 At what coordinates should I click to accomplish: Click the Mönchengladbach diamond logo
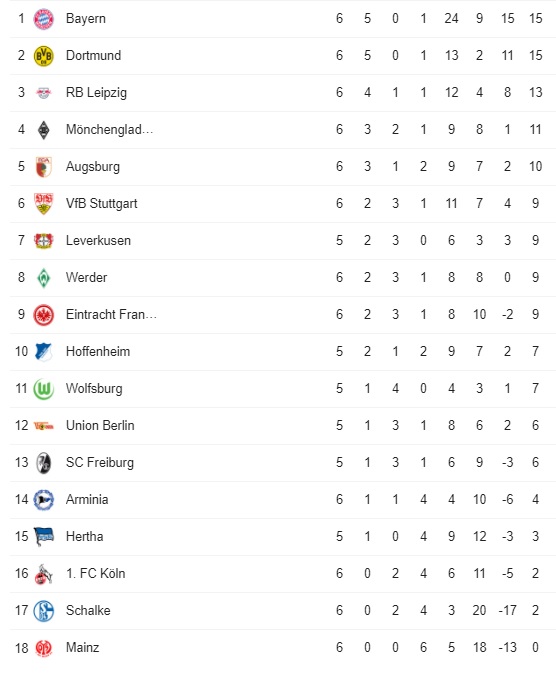[x=43, y=130]
